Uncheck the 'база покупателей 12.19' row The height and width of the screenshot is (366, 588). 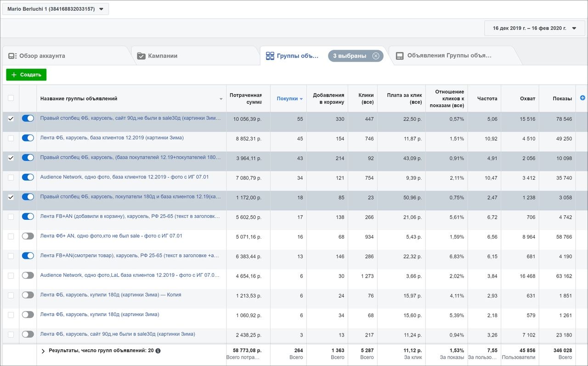pyautogui.click(x=11, y=158)
